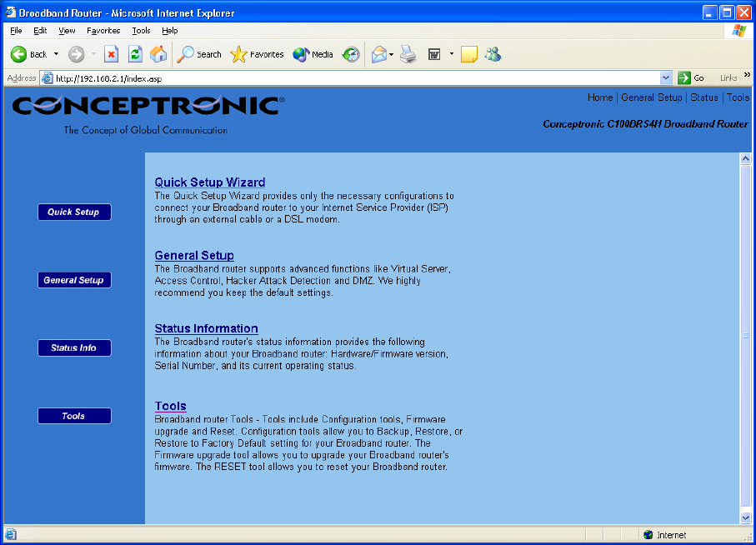
Task: Click the History clock icon
Action: click(x=351, y=54)
